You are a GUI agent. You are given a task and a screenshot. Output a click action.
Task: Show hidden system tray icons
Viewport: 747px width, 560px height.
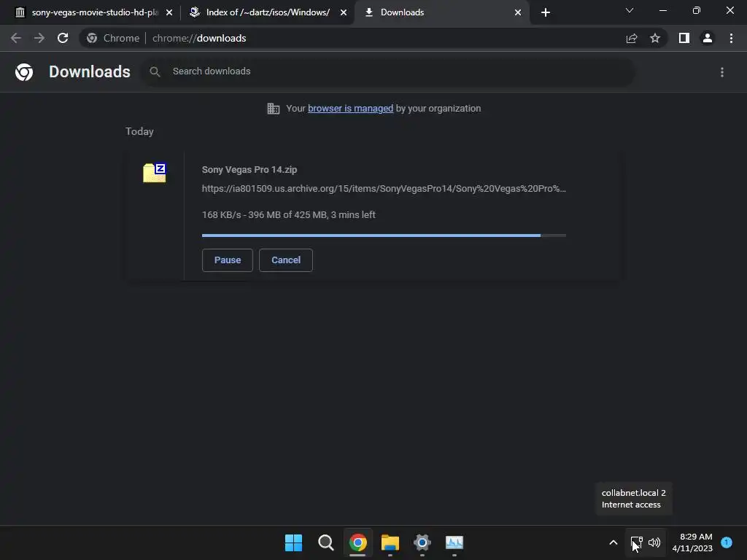pyautogui.click(x=613, y=542)
